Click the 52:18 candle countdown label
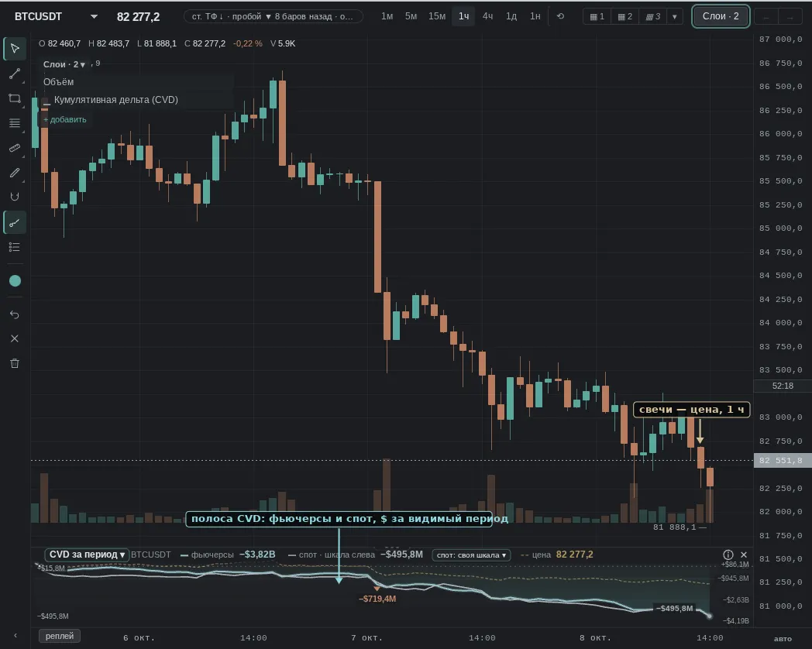The width and height of the screenshot is (812, 649). click(x=783, y=386)
